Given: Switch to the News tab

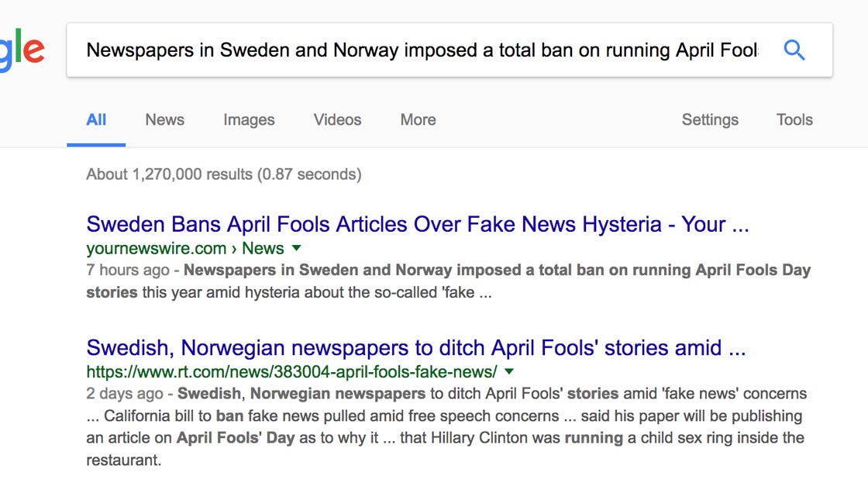Looking at the screenshot, I should pos(165,119).
